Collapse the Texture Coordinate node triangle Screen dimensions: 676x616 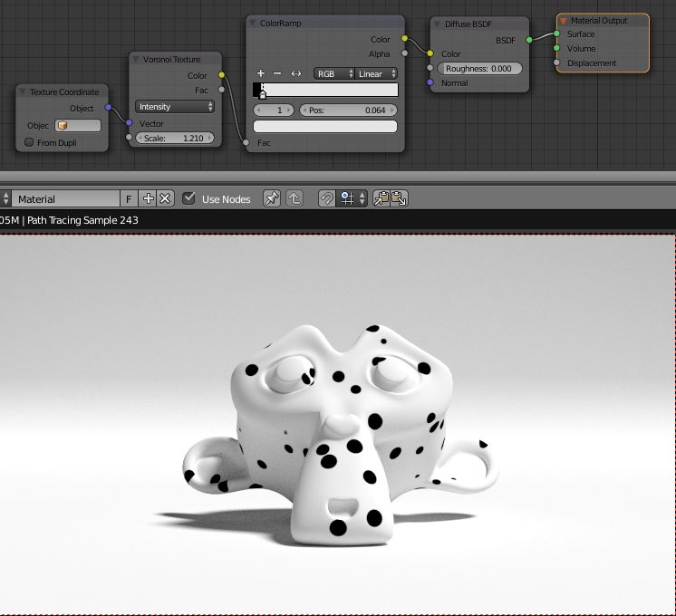23,91
